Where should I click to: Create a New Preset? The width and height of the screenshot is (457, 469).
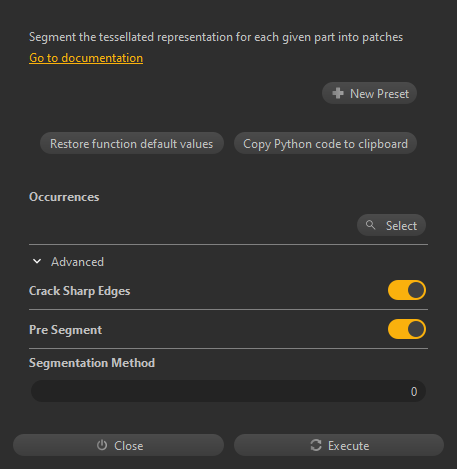click(369, 93)
